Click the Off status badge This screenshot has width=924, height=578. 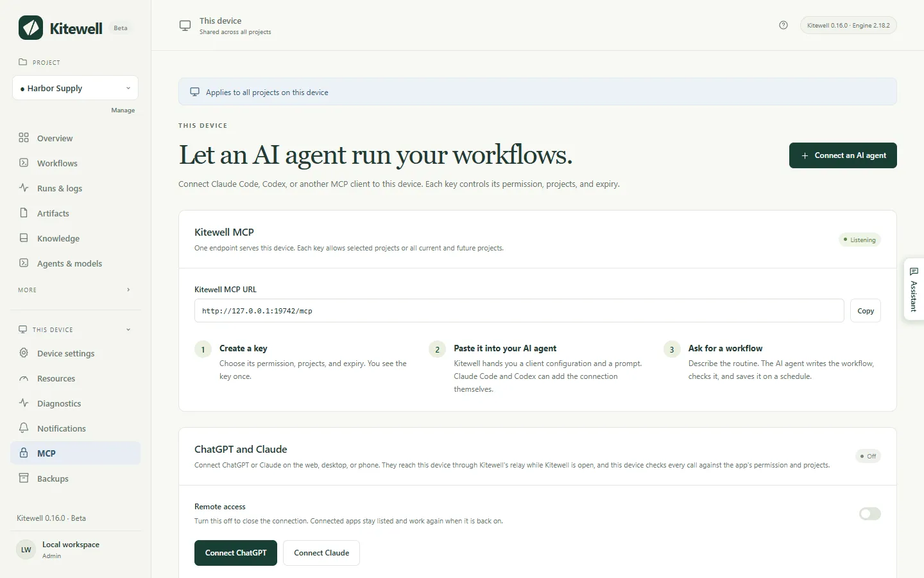pyautogui.click(x=868, y=456)
